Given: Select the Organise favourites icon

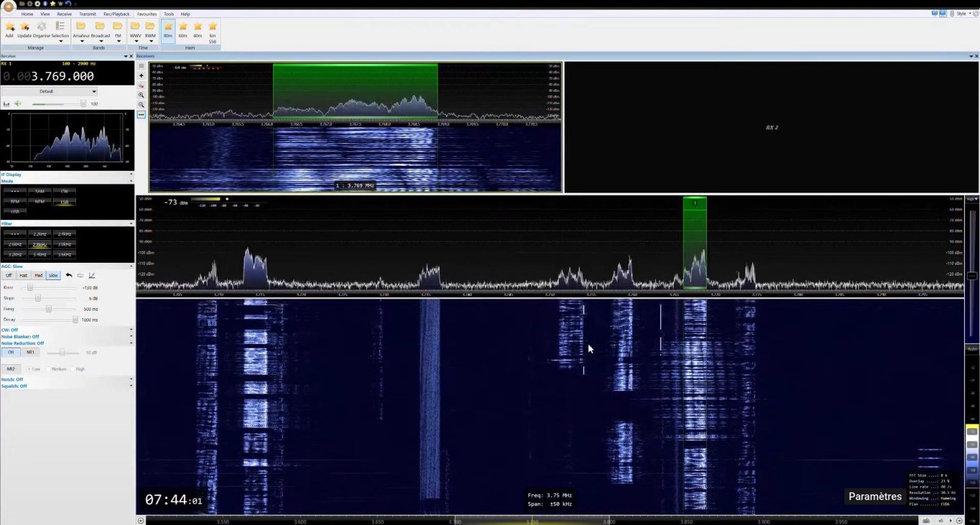Looking at the screenshot, I should [x=41, y=26].
